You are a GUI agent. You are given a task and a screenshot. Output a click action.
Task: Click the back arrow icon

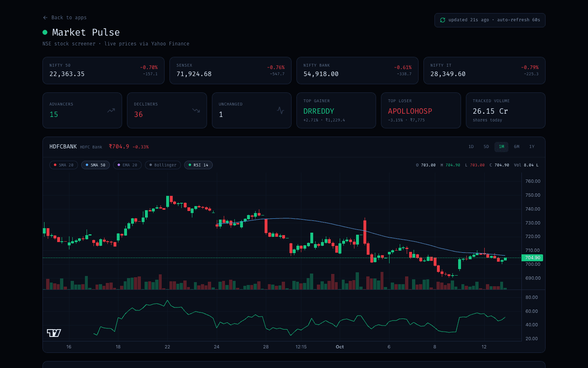(x=45, y=18)
